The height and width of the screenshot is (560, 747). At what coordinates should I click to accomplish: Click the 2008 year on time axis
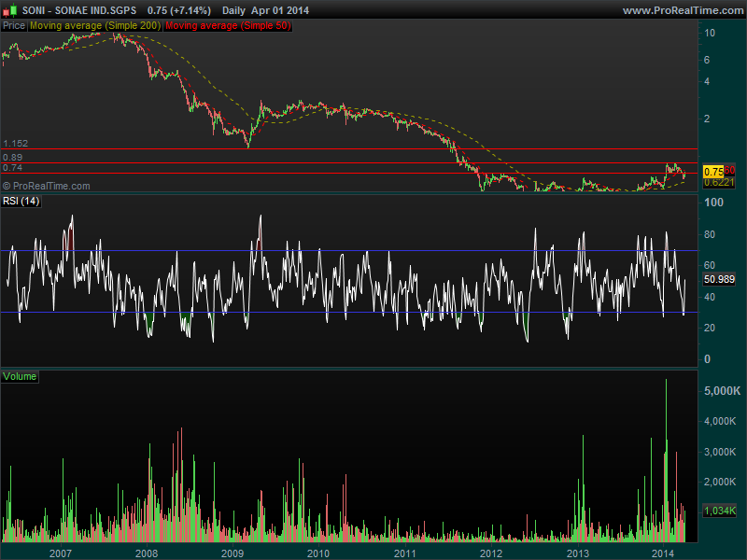(x=147, y=553)
